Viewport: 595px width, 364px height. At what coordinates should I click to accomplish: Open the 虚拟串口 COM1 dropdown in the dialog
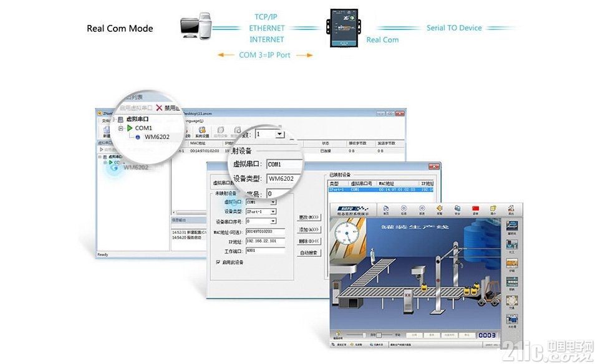(273, 202)
